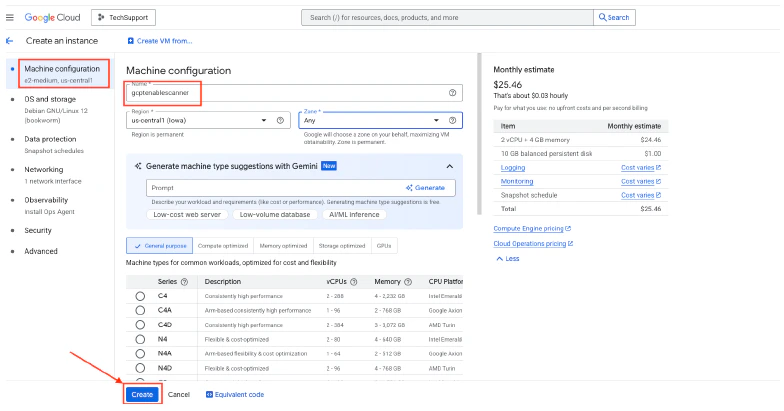The width and height of the screenshot is (784, 411).
Task: Open the Equivalent code link
Action: click(x=239, y=394)
